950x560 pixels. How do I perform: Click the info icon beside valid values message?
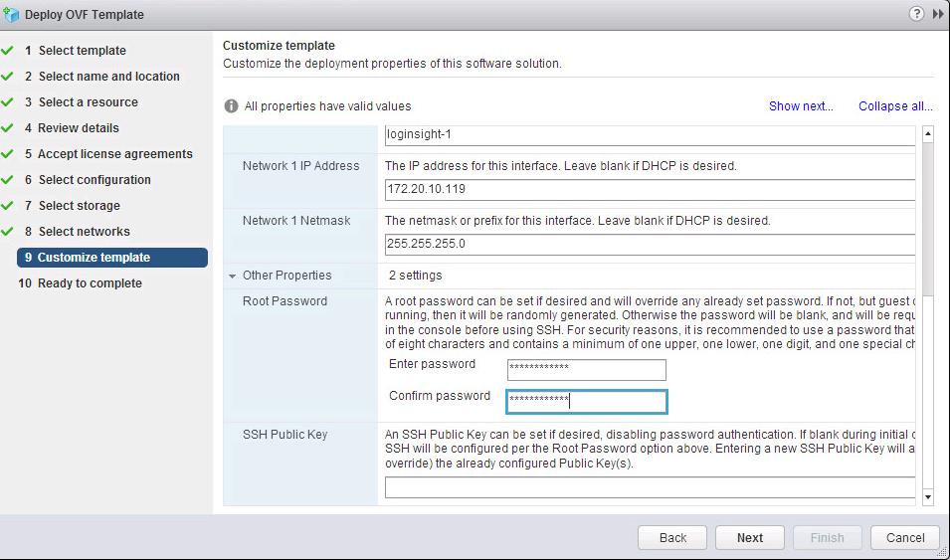pos(231,106)
